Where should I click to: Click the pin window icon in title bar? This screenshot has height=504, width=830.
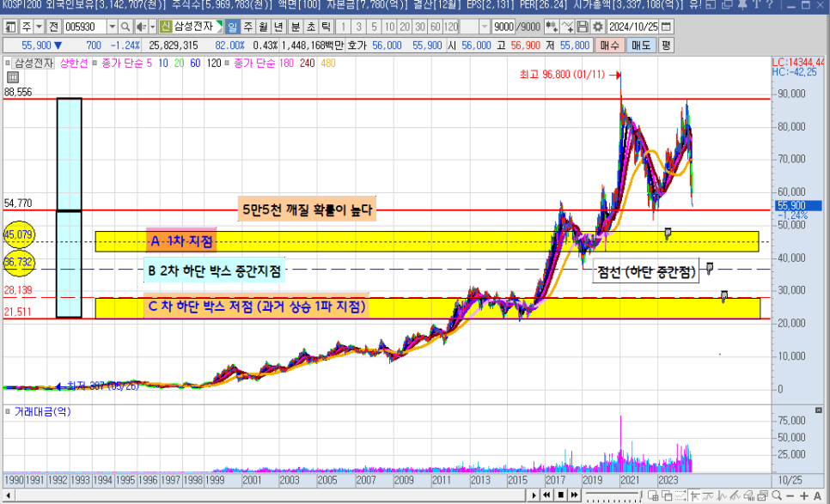742,5
